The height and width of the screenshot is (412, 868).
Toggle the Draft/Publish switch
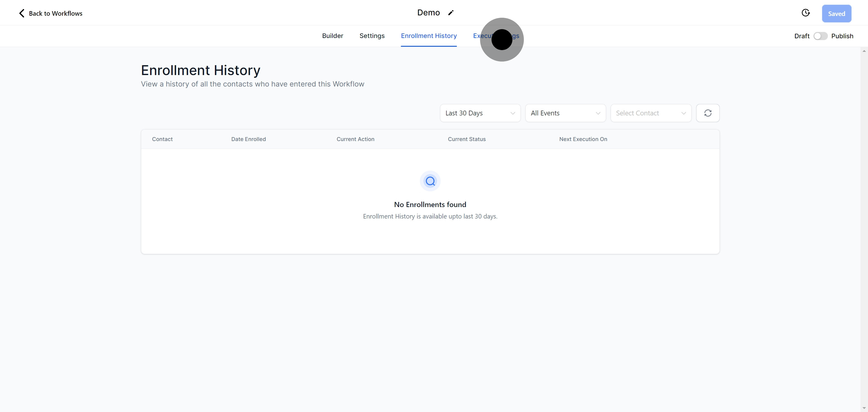point(820,36)
